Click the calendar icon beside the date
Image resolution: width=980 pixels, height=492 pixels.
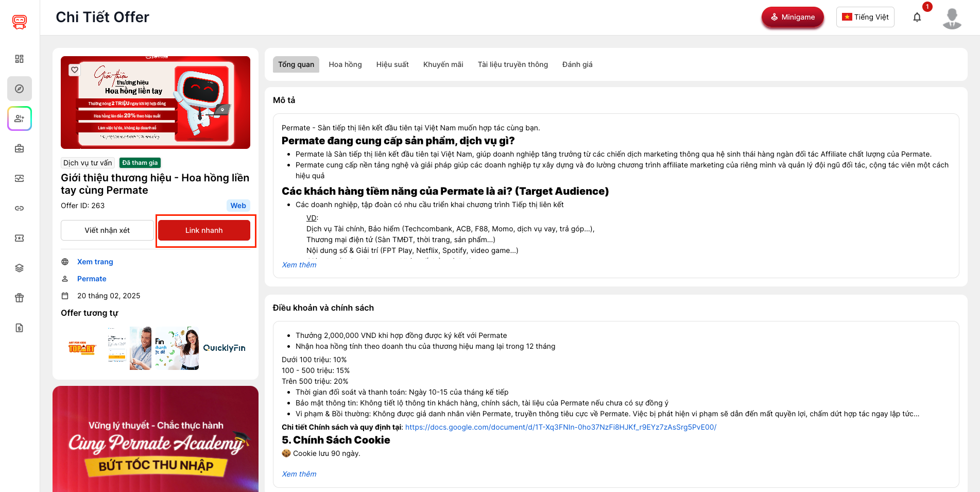click(x=65, y=296)
